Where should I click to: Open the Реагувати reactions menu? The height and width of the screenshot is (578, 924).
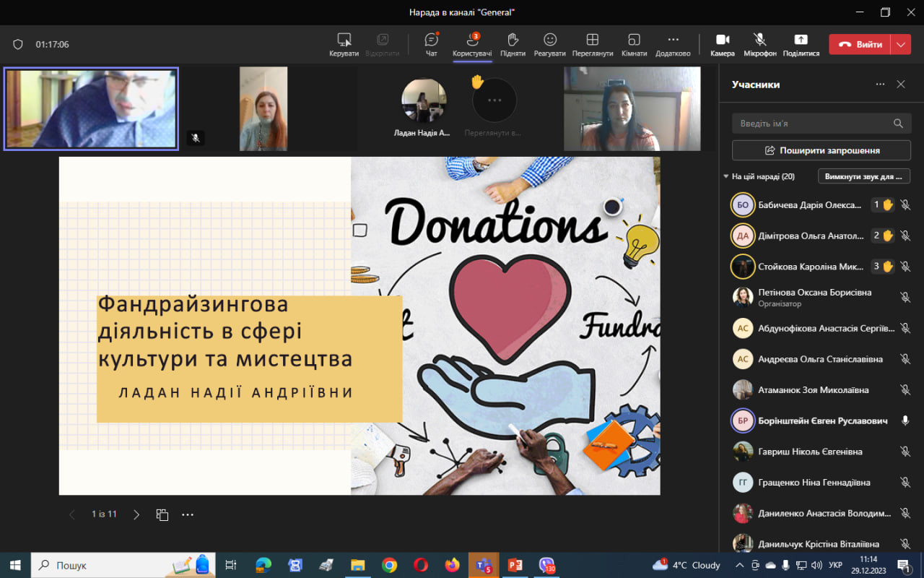coord(550,40)
